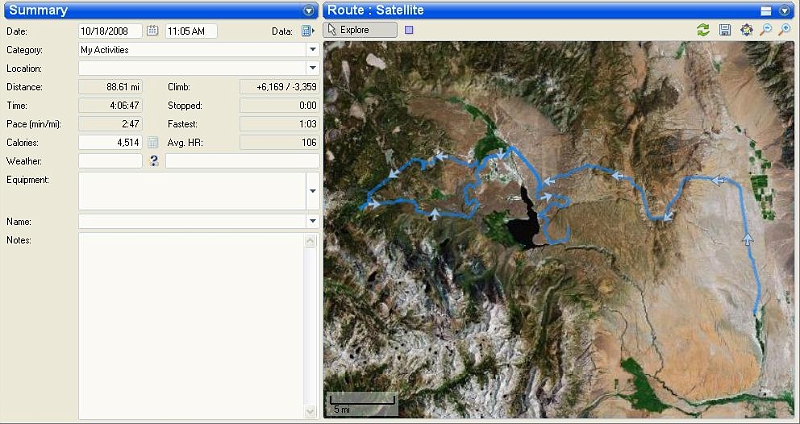Click the purple square selection icon
The height and width of the screenshot is (424, 800).
[409, 30]
